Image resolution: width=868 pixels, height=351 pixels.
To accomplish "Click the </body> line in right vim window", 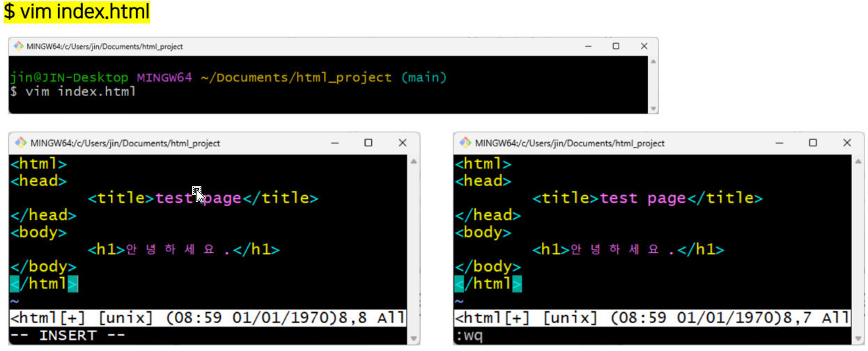I will [x=488, y=266].
